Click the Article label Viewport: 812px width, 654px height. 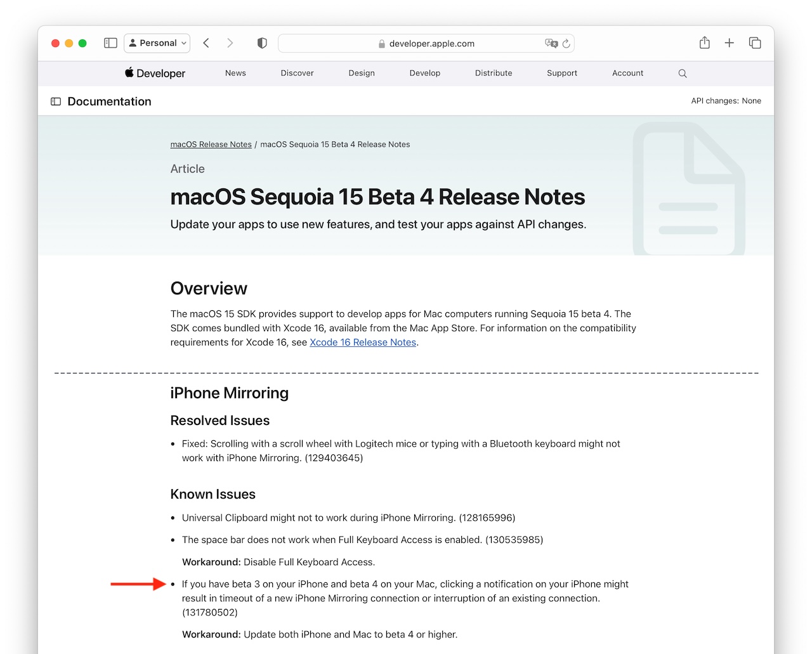pyautogui.click(x=188, y=169)
